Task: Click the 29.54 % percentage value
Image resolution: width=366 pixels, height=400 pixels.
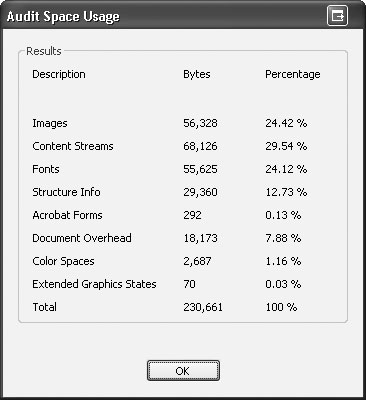Action: click(x=286, y=146)
